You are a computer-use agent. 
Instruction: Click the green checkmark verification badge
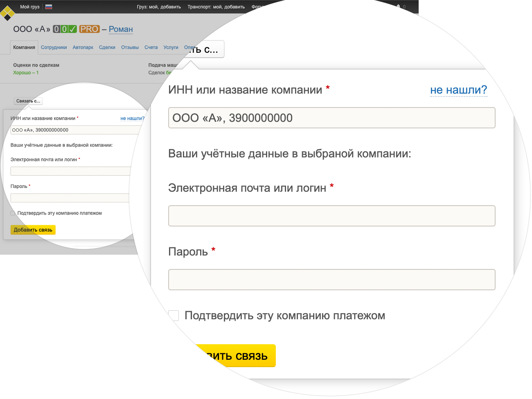[72, 29]
